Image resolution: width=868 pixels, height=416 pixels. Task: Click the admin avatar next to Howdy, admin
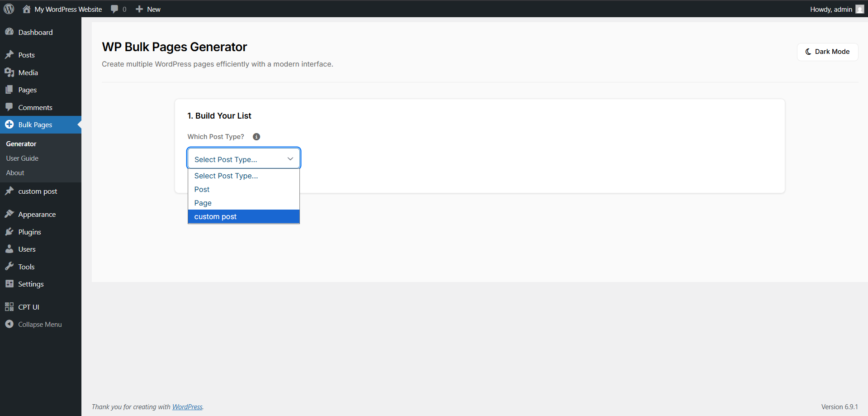coord(859,9)
